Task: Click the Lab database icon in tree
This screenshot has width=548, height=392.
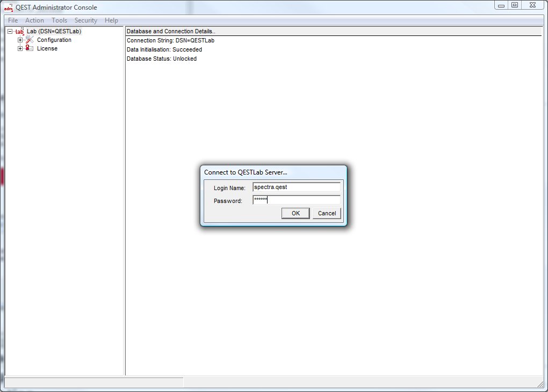Action: (19, 31)
